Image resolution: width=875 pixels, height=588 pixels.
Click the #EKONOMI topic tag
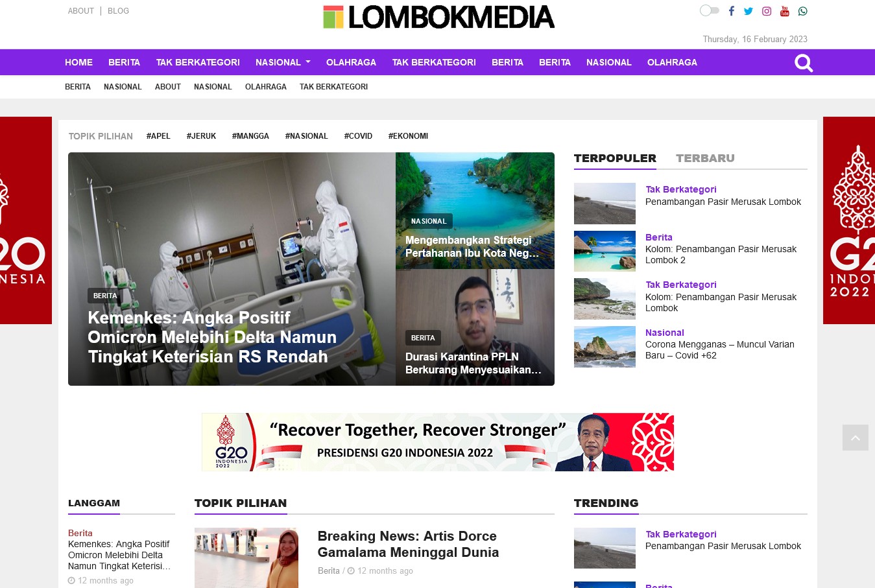408,136
